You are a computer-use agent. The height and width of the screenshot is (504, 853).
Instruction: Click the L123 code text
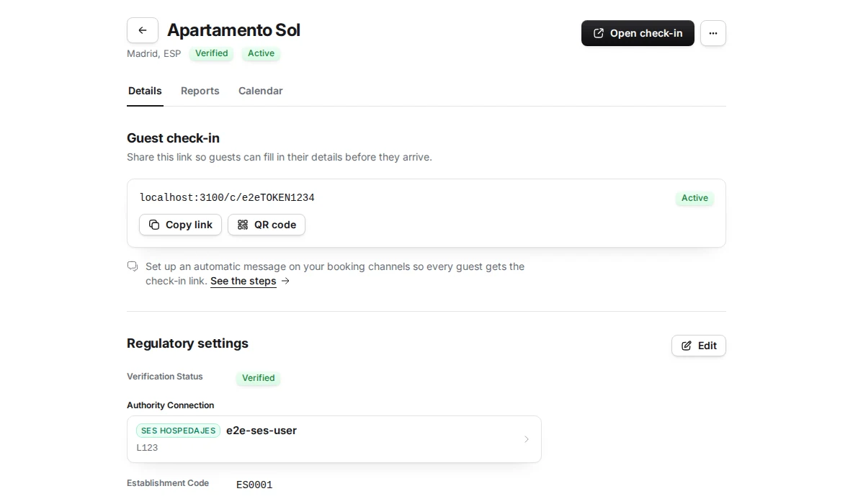147,447
